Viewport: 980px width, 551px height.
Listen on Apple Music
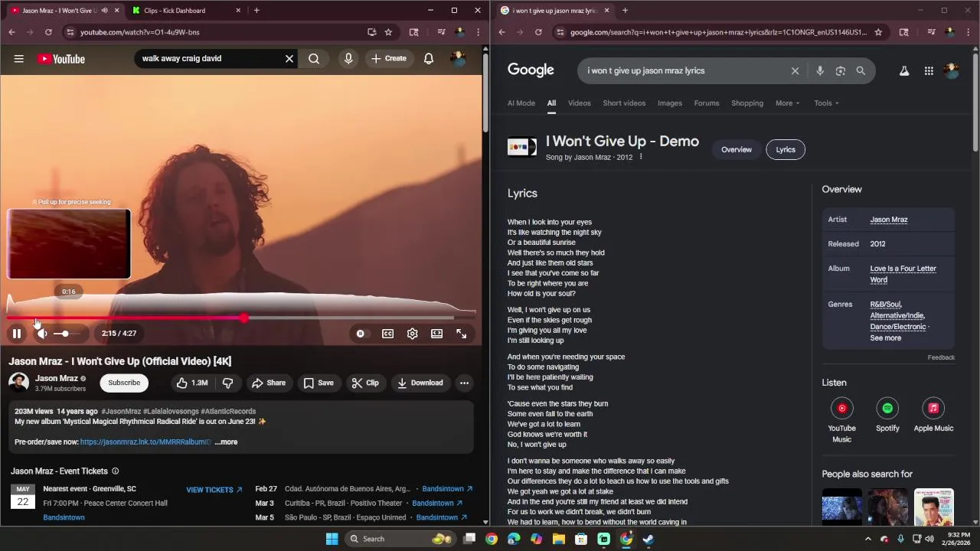click(x=933, y=414)
